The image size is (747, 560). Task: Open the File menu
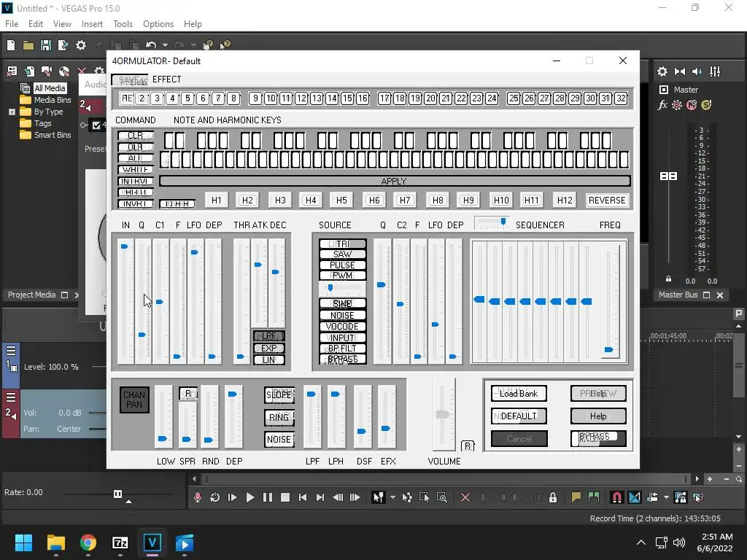(x=12, y=24)
